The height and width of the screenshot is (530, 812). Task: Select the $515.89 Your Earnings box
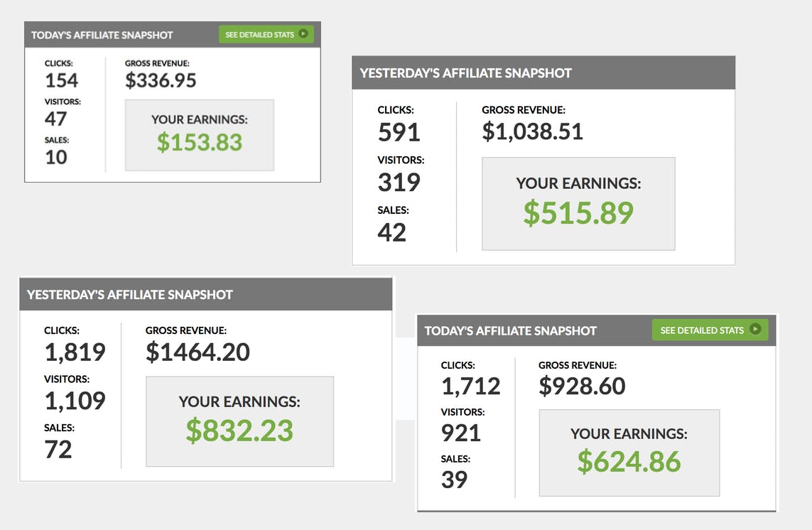click(578, 204)
